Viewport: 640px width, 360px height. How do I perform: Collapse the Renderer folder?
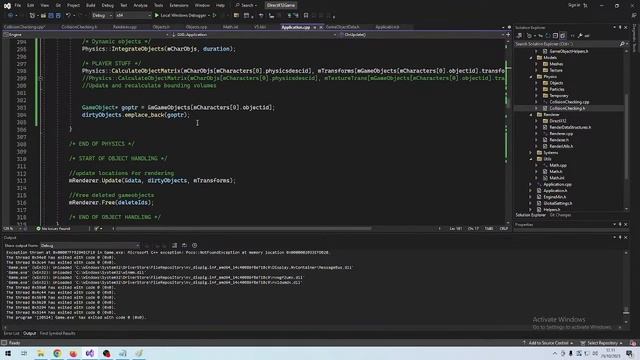(531, 115)
